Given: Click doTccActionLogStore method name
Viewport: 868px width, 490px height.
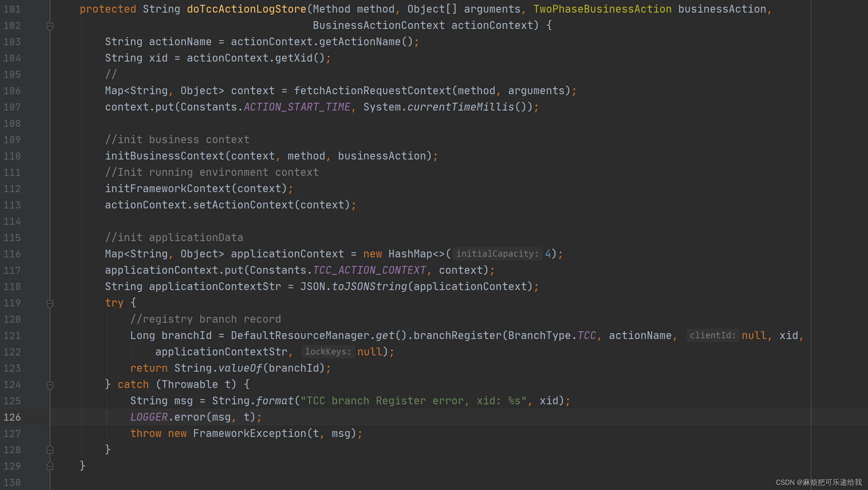Looking at the screenshot, I should coord(246,9).
